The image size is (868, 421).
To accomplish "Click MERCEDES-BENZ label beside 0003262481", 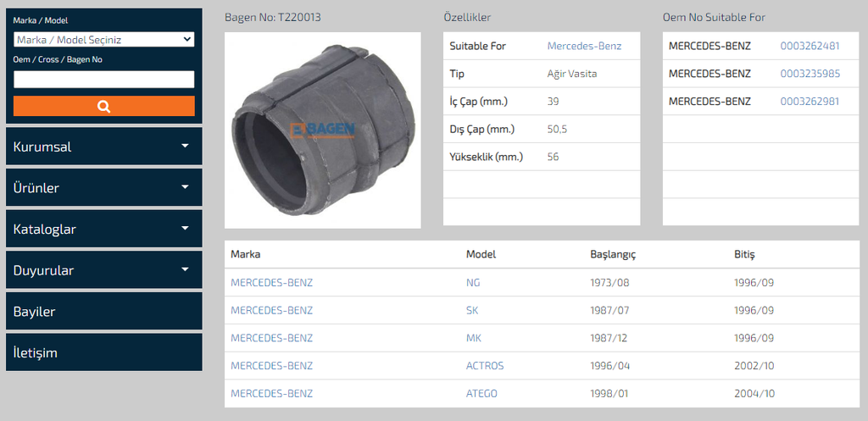I will (709, 46).
